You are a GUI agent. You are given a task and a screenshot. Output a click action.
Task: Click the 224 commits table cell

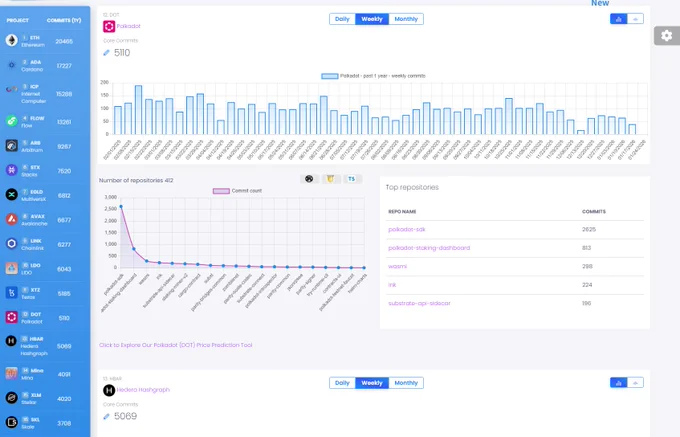[587, 285]
